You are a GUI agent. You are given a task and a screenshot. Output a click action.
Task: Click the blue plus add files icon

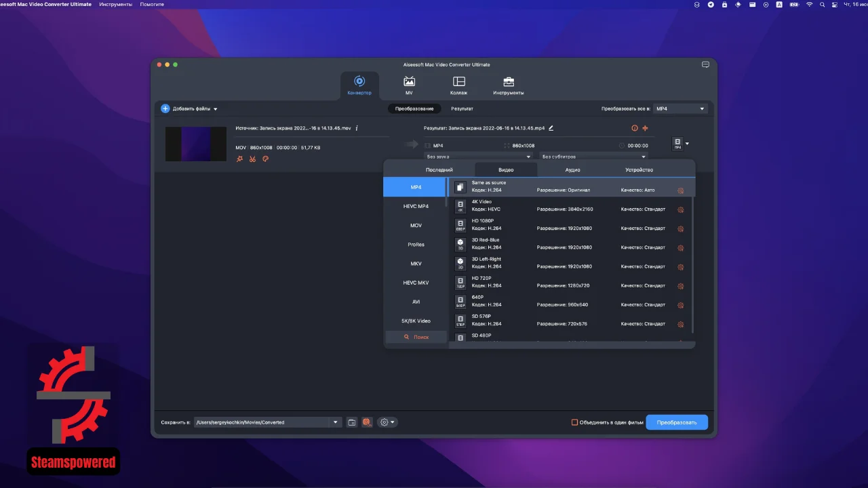coord(165,108)
